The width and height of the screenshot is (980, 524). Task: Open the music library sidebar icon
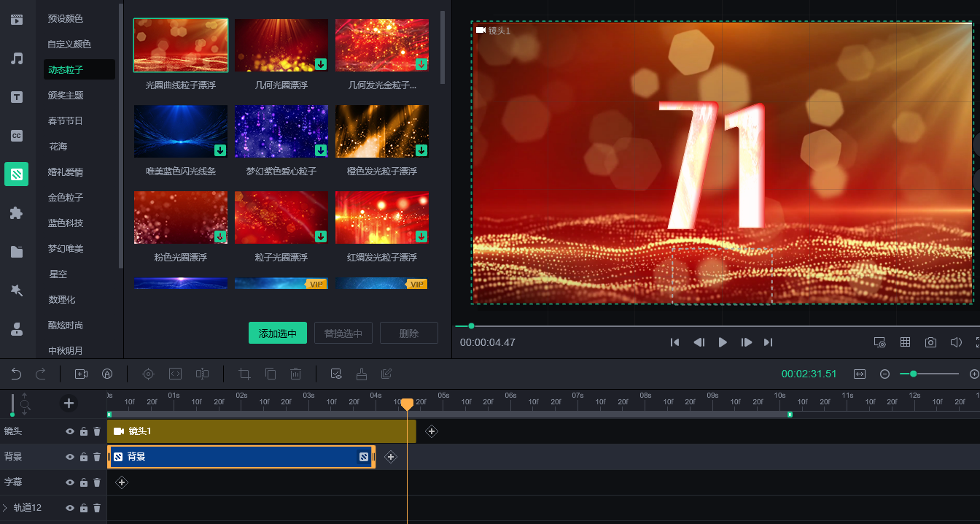click(17, 58)
